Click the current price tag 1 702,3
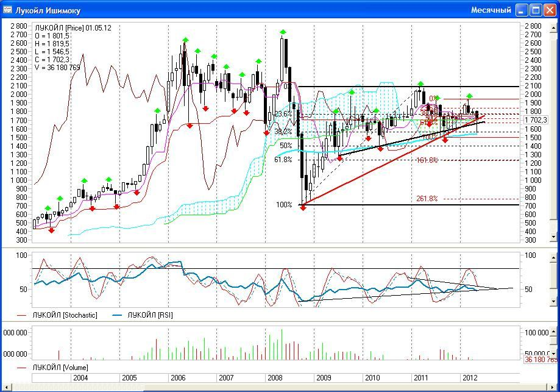This screenshot has width=560, height=392. coord(538,121)
